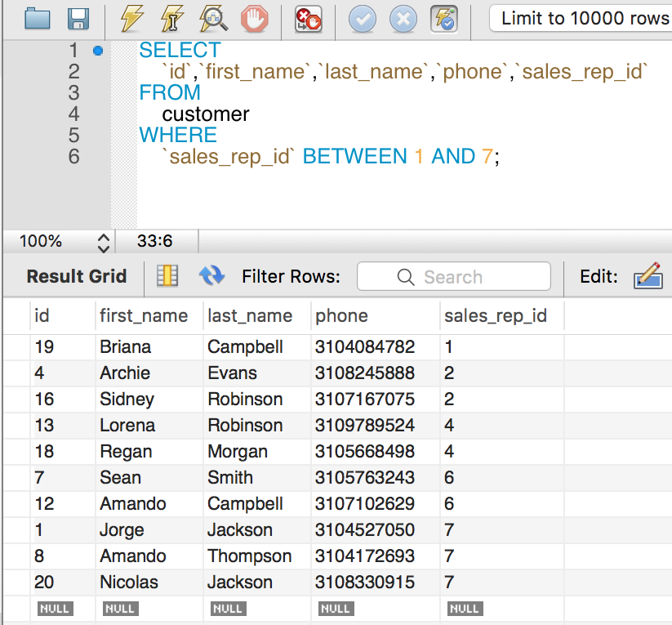Toggle stop-on-error script execution icon
Image resolution: width=672 pixels, height=625 pixels.
pyautogui.click(x=309, y=19)
